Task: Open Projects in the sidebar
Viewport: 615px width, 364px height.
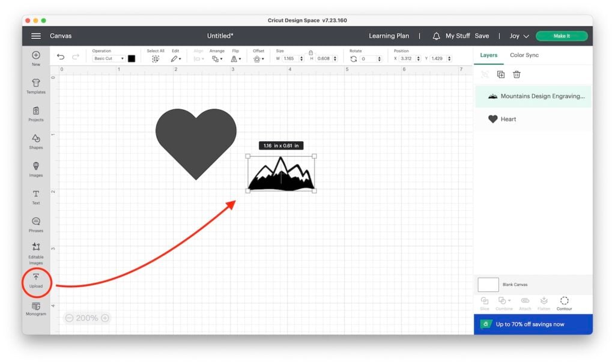Action: (35, 114)
